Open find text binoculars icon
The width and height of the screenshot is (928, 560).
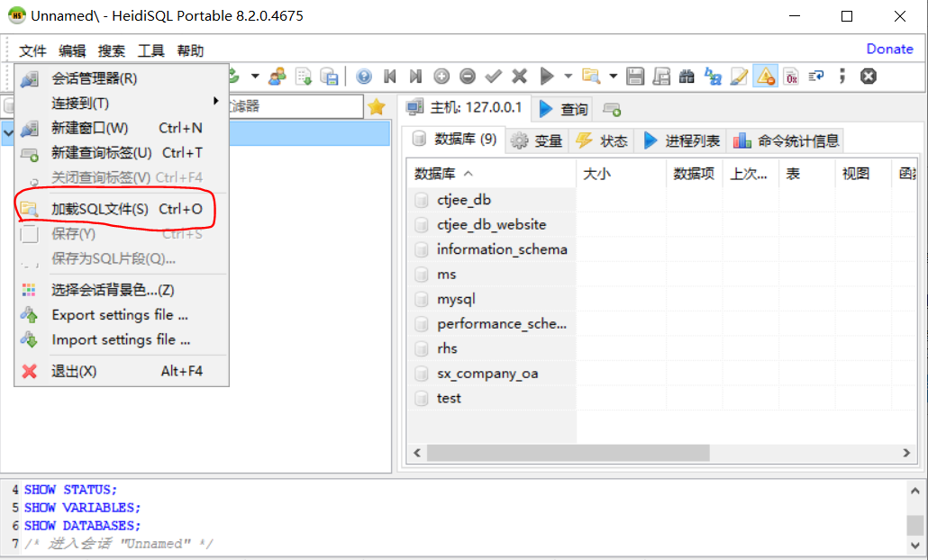(x=687, y=77)
